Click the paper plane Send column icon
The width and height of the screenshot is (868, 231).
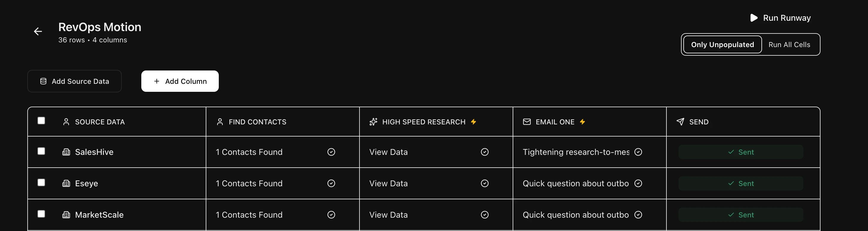click(680, 122)
